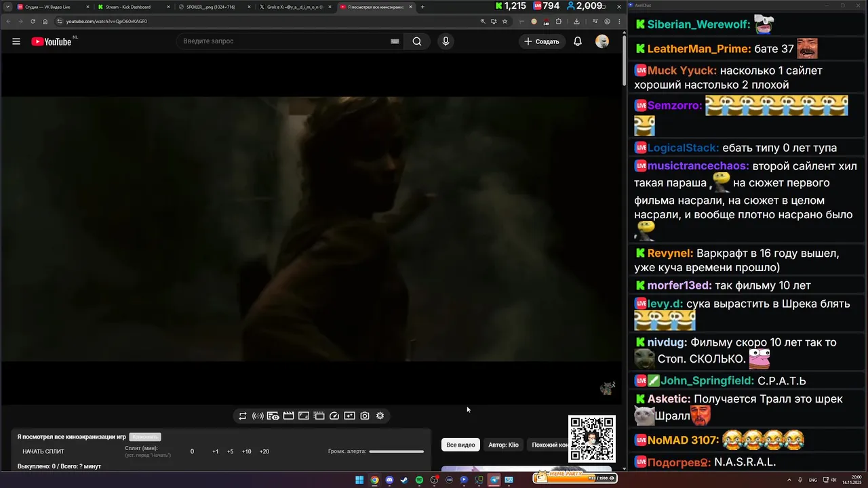Image resolution: width=868 pixels, height=488 pixels.
Task: Start voice search with the microphone icon
Action: point(446,41)
